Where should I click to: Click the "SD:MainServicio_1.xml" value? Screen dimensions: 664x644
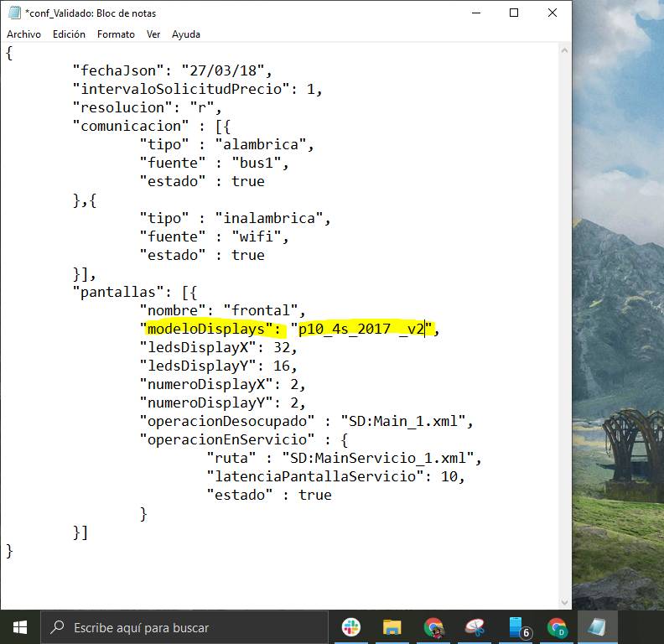coord(378,458)
